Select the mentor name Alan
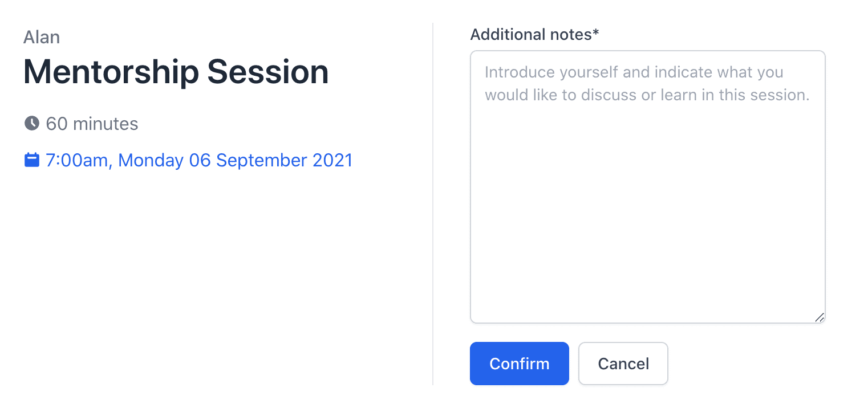Image resolution: width=868 pixels, height=408 pixels. click(42, 37)
